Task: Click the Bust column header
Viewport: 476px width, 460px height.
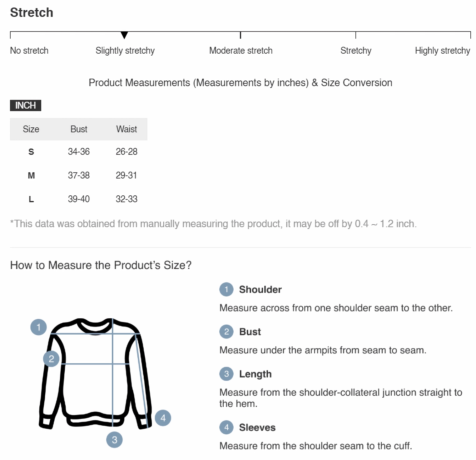Action: (x=79, y=129)
